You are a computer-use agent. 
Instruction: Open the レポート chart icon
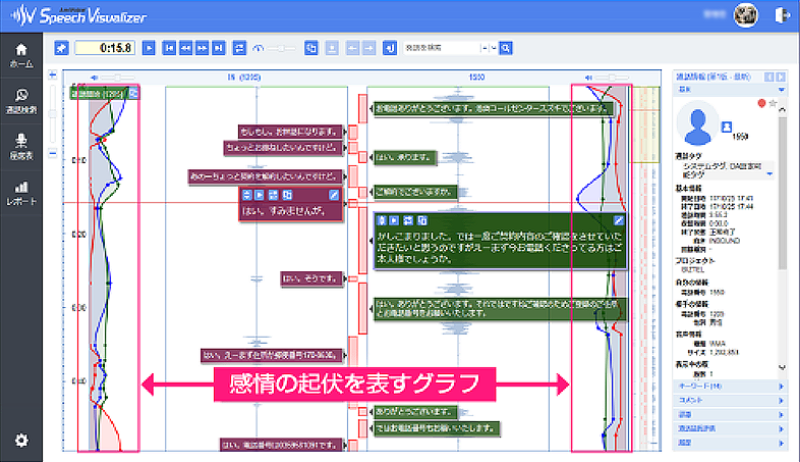[x=21, y=191]
